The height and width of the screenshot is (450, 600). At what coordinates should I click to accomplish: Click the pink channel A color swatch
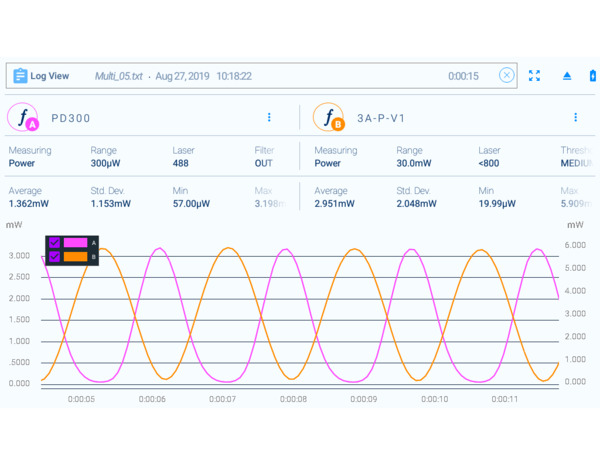tap(75, 243)
